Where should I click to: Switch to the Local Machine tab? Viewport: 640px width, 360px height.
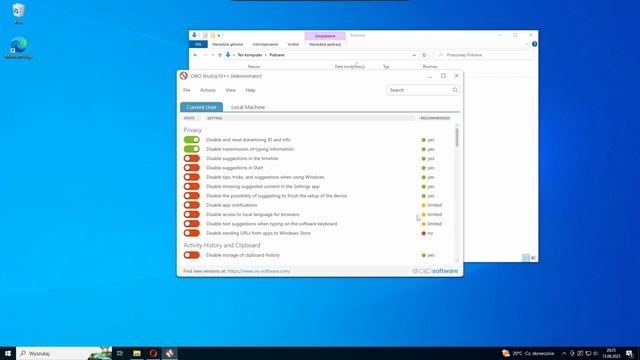[248, 107]
